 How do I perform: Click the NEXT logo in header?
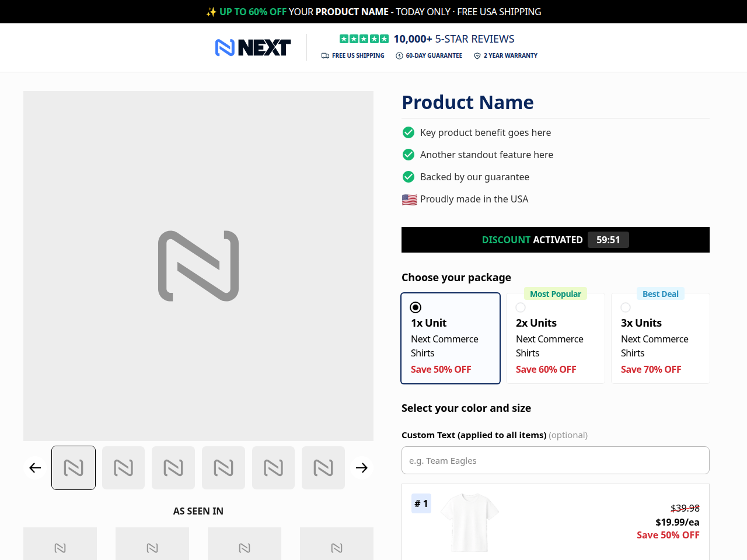tap(253, 47)
